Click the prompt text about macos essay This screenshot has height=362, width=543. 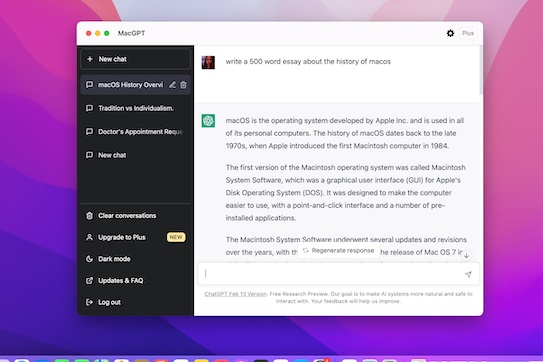point(308,62)
